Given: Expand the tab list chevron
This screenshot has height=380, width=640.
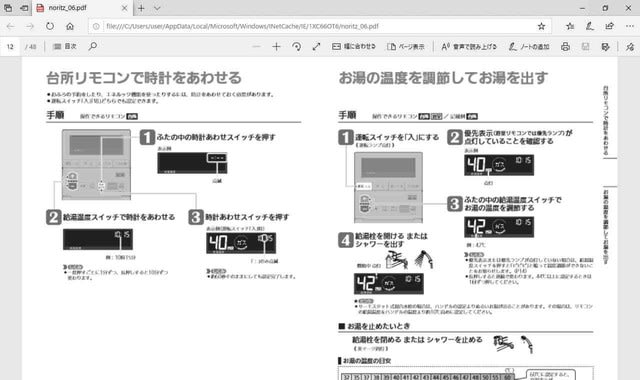Looking at the screenshot, I should 157,8.
